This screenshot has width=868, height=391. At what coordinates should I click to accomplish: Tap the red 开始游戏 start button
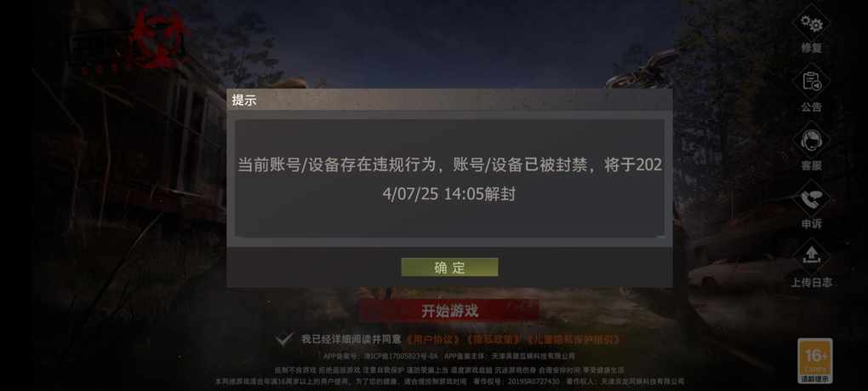pyautogui.click(x=449, y=311)
